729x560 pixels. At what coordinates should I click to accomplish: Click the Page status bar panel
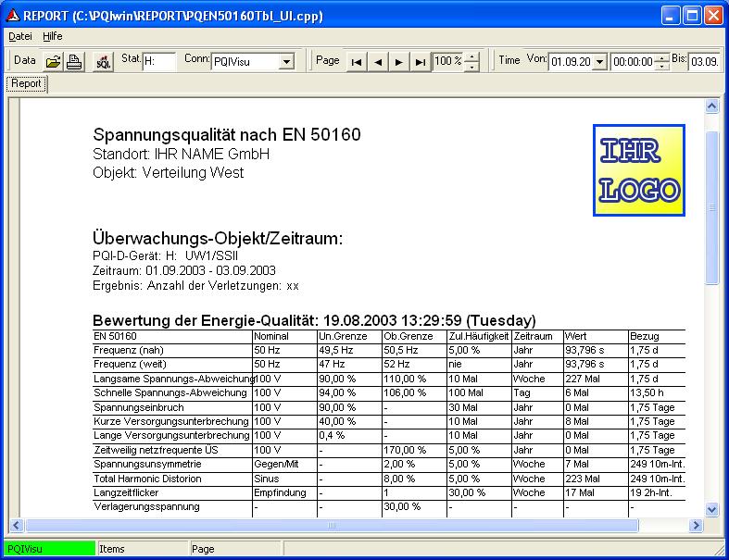point(235,549)
